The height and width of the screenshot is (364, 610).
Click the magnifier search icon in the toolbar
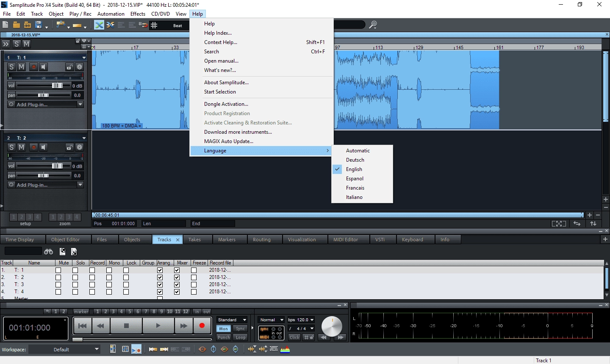373,25
